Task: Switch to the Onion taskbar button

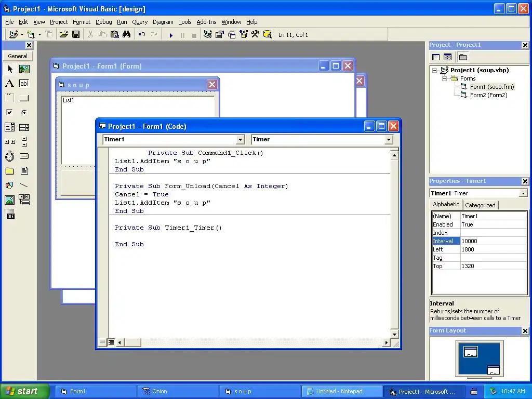Action: (x=178, y=391)
